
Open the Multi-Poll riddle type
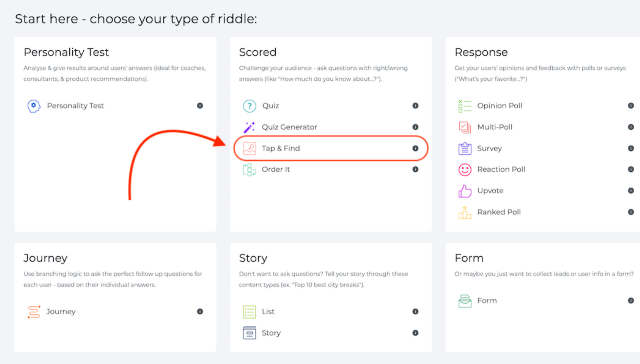pos(495,127)
